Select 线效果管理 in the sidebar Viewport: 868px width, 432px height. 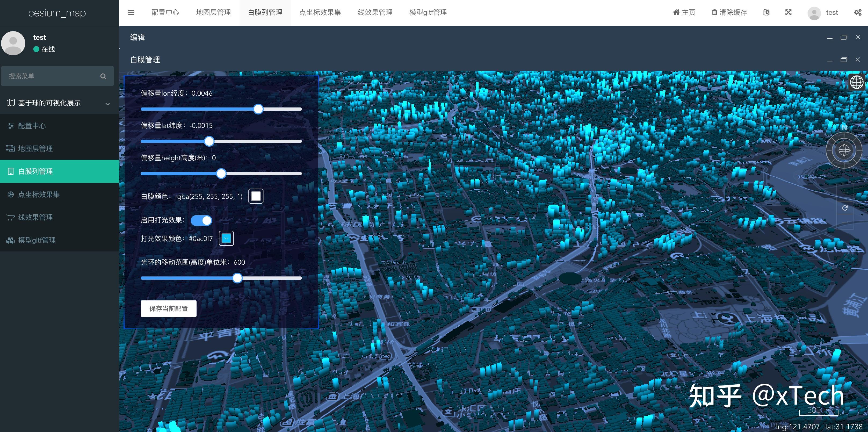click(x=35, y=217)
